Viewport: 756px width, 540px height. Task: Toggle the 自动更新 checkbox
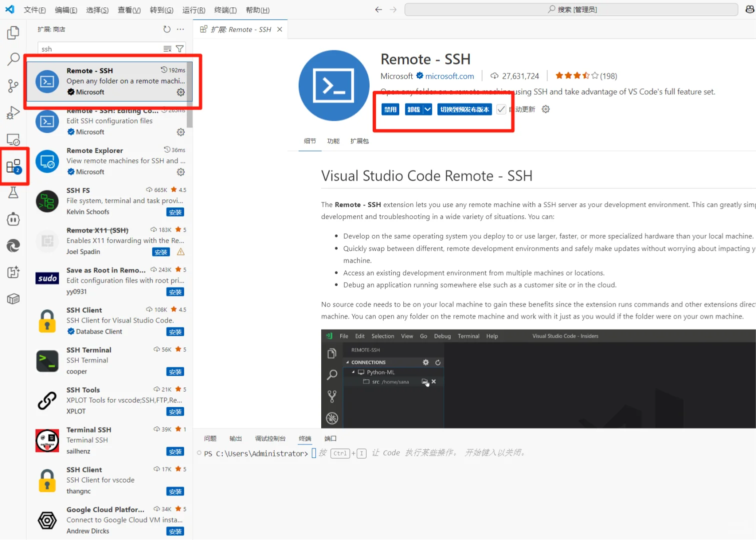point(501,108)
